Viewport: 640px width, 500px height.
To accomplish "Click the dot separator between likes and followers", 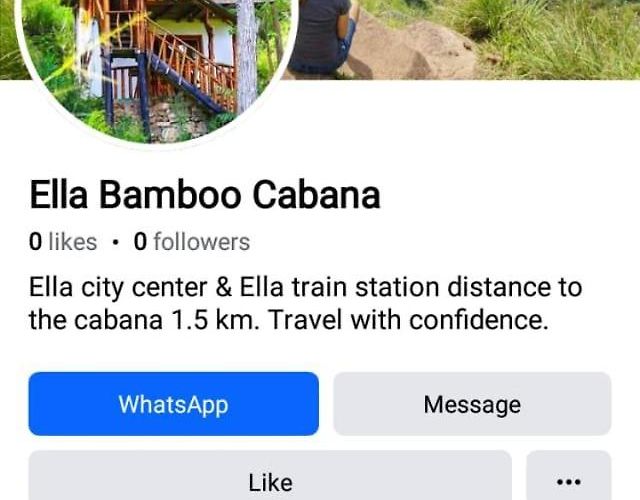I will [116, 242].
